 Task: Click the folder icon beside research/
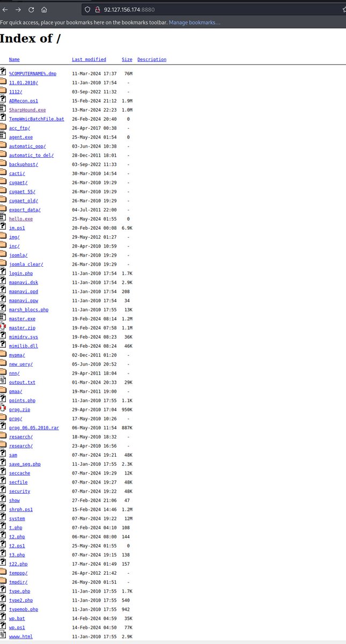(3, 445)
